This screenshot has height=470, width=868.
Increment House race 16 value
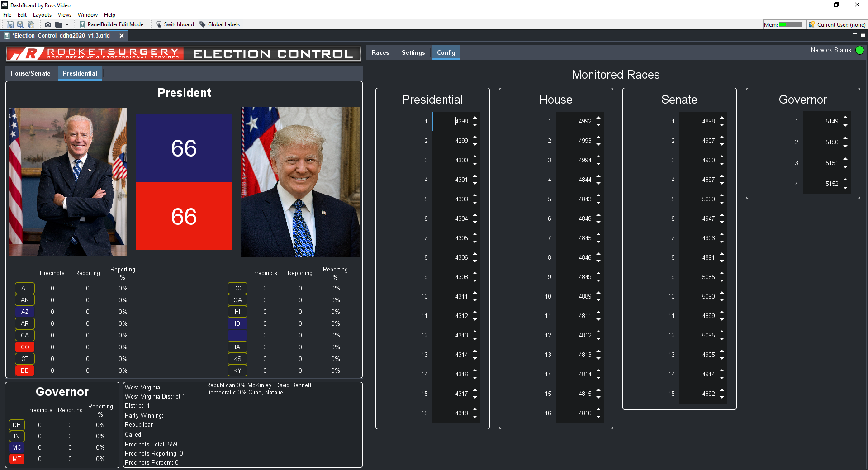pyautogui.click(x=598, y=409)
